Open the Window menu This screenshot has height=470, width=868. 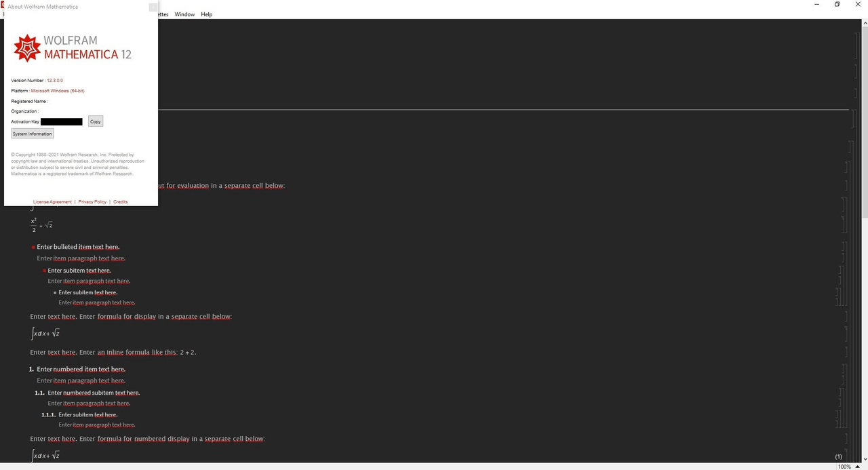tap(184, 14)
